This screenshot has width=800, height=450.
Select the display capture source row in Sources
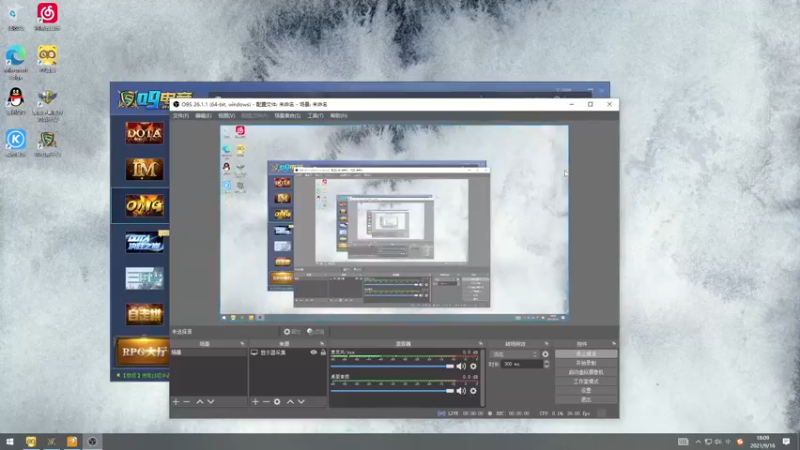click(288, 353)
